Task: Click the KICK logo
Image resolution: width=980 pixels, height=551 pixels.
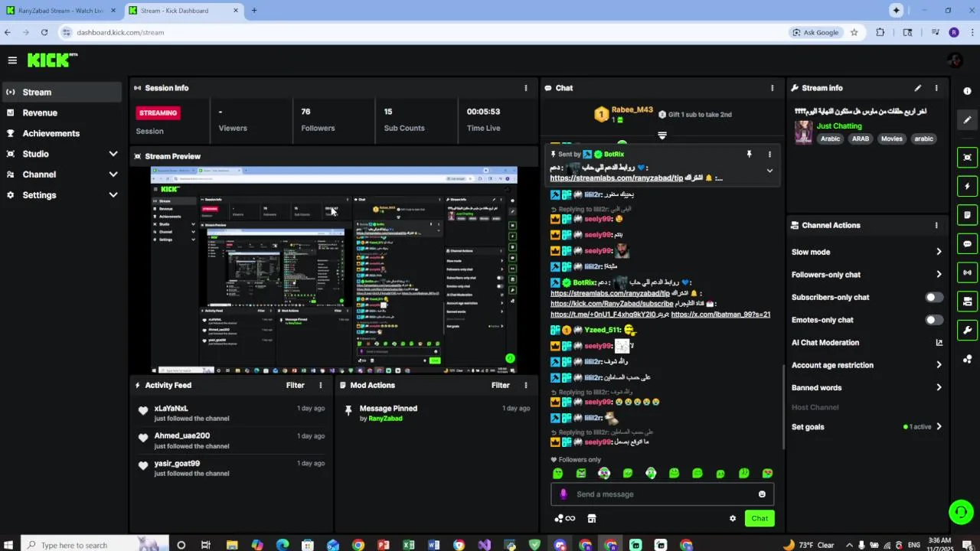Action: click(52, 60)
